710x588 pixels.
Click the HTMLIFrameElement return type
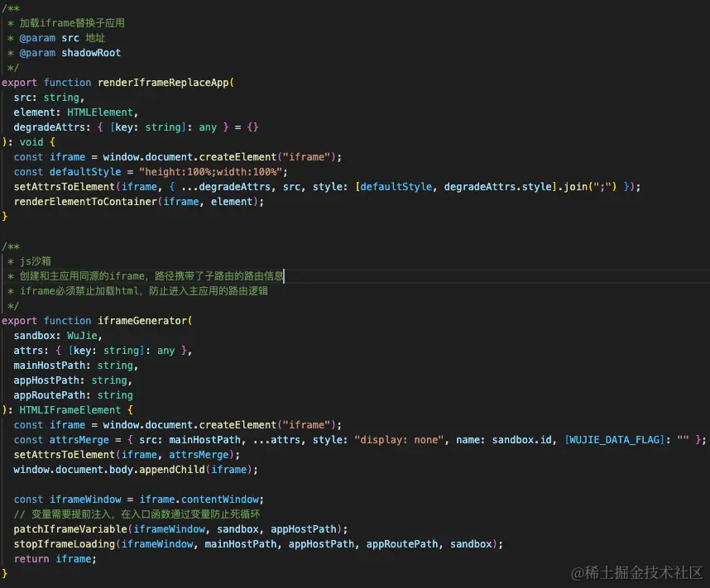point(70,410)
